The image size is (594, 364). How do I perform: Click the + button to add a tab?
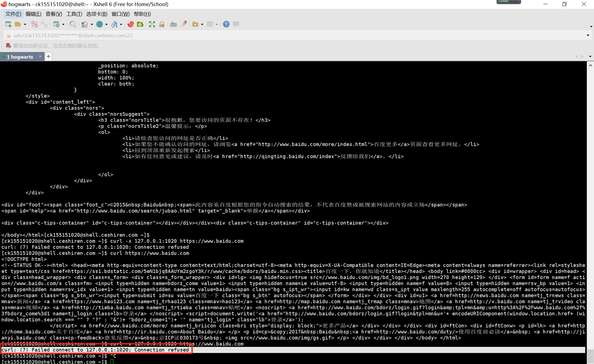click(x=48, y=56)
